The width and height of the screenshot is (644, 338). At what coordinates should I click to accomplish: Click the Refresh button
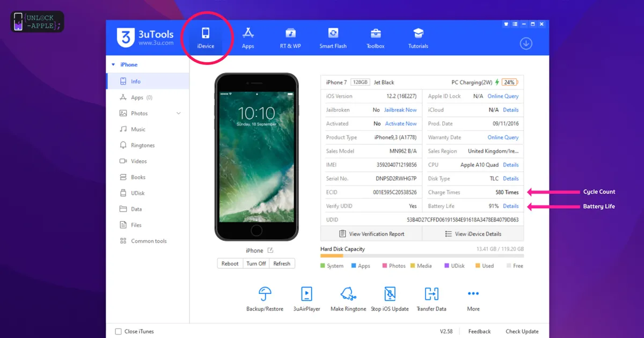pos(282,263)
